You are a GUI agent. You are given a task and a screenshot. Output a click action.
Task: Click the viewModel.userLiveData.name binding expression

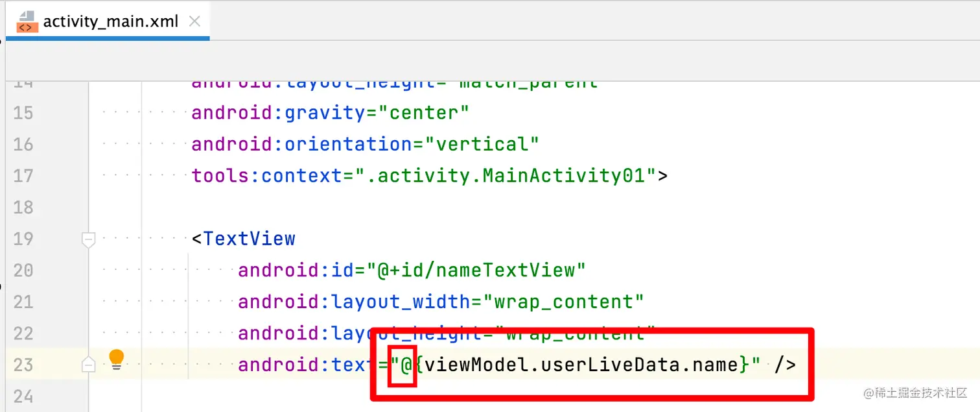(x=581, y=365)
